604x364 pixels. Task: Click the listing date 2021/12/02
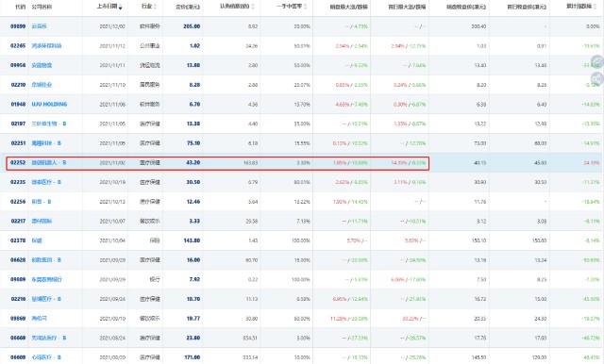tap(112, 26)
